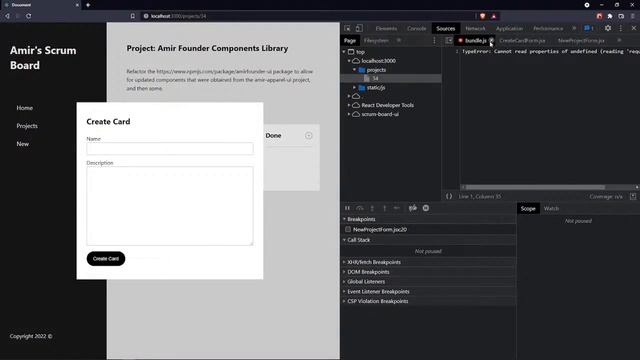The image size is (640, 360).
Task: Click the Brave rewards triangle icon
Action: [493, 16]
